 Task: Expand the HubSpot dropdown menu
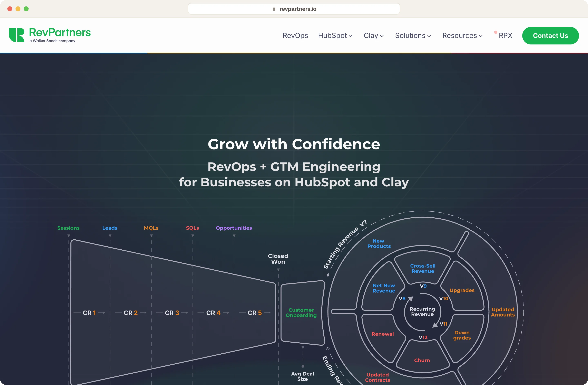pyautogui.click(x=335, y=35)
